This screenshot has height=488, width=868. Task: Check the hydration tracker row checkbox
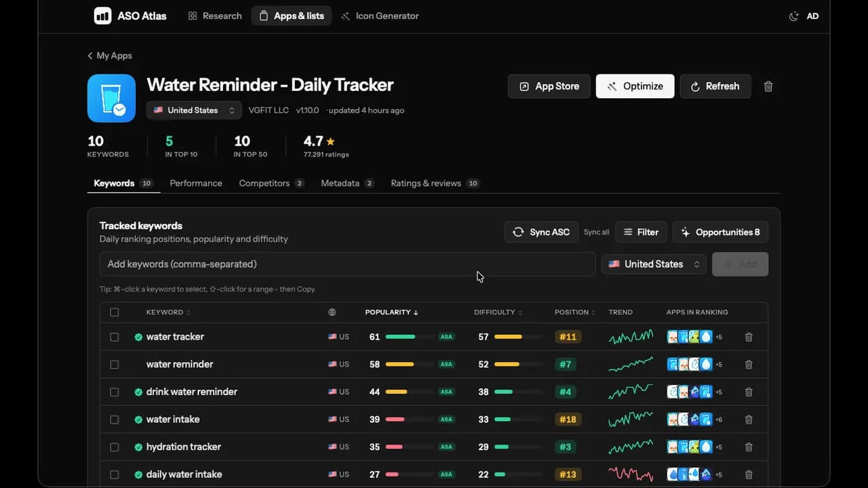pyautogui.click(x=114, y=447)
